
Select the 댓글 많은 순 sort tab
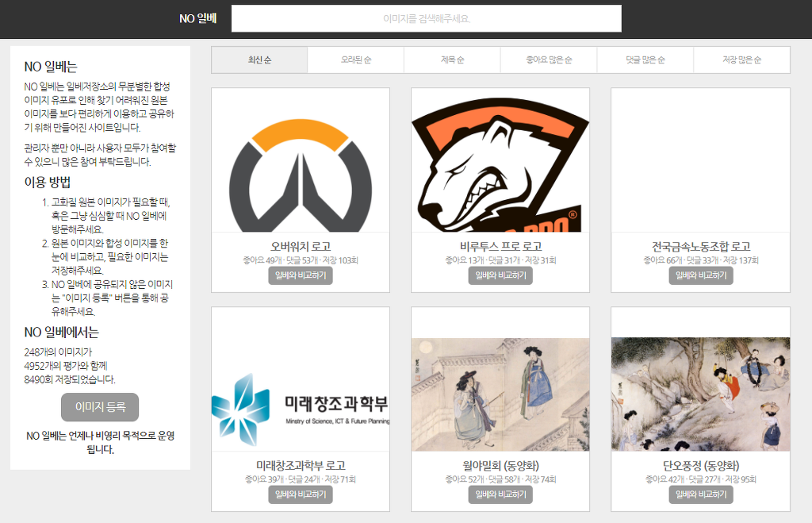(x=645, y=60)
